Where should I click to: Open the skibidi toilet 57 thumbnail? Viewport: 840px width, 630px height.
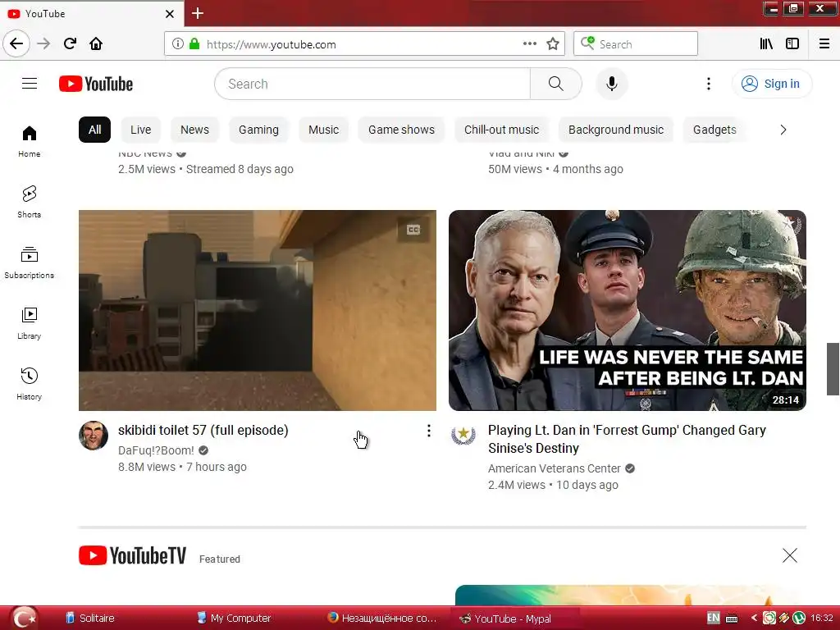pos(257,310)
